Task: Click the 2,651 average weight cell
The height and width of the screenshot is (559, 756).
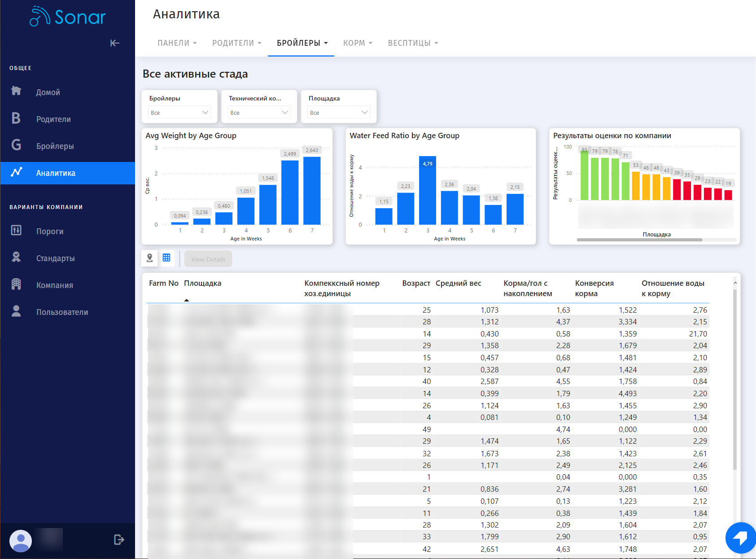Action: [x=489, y=549]
